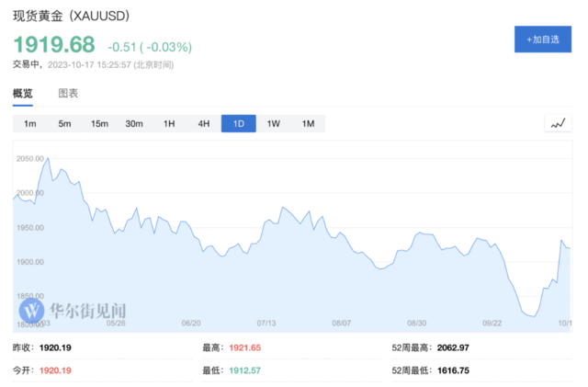
Task: Select the 1m timeframe
Action: (x=30, y=123)
